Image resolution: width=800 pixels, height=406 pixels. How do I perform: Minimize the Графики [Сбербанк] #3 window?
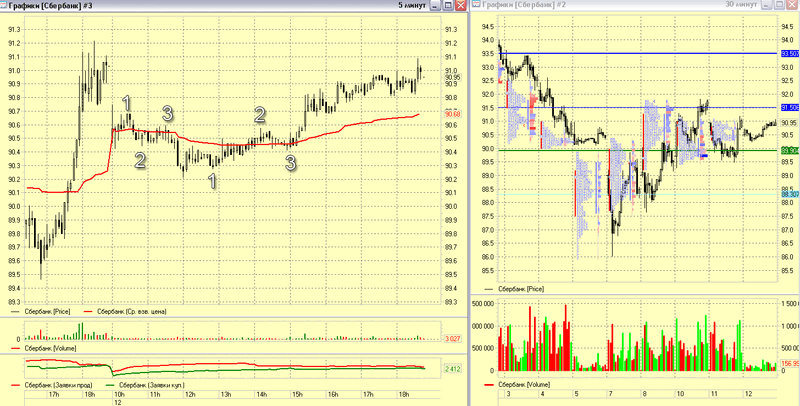point(435,5)
